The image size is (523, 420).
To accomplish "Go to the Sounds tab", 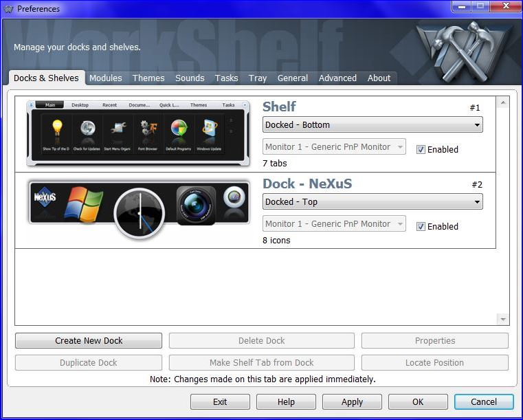I will 190,78.
